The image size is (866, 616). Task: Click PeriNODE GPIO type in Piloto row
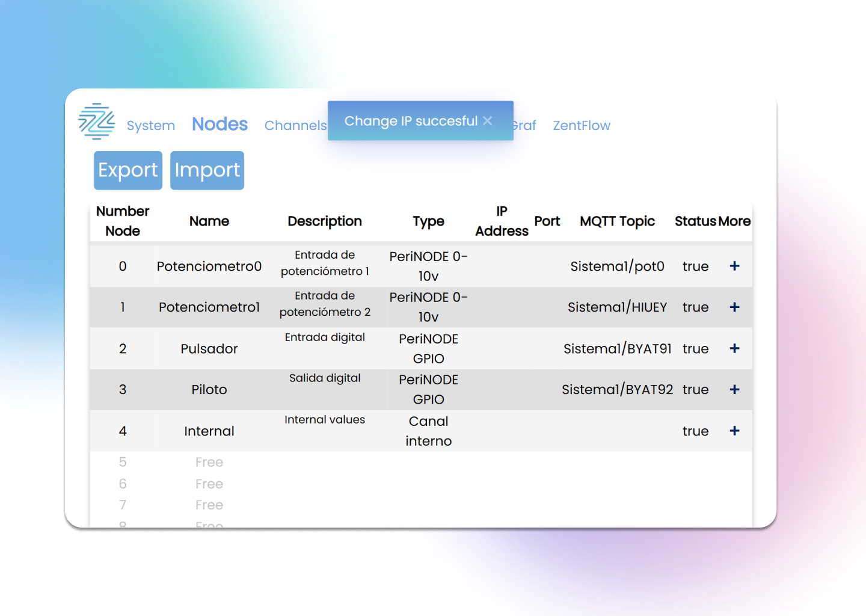click(x=429, y=389)
